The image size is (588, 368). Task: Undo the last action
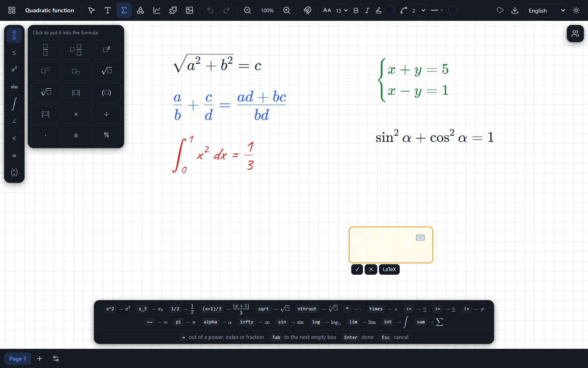pyautogui.click(x=210, y=10)
